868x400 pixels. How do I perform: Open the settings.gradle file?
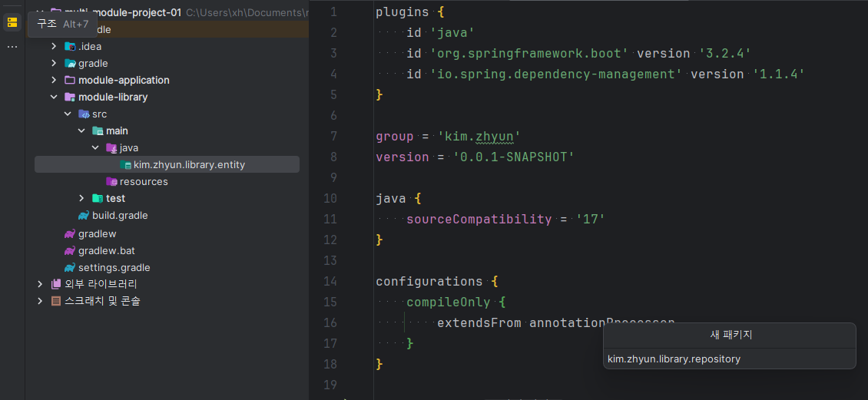click(114, 268)
